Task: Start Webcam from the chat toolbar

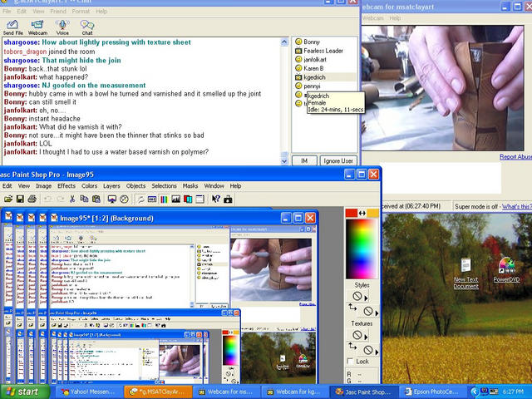Action: 37,27
